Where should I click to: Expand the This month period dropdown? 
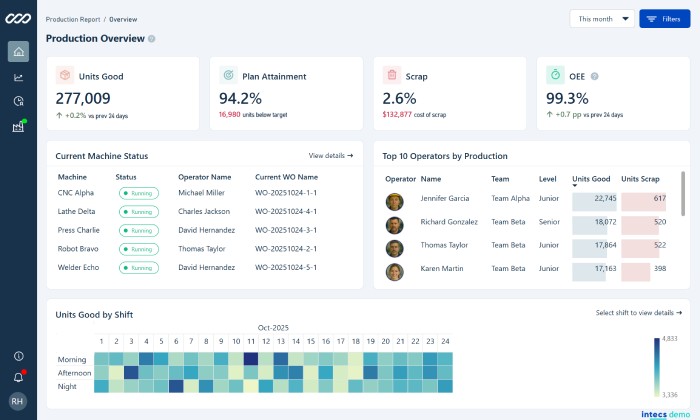point(601,18)
